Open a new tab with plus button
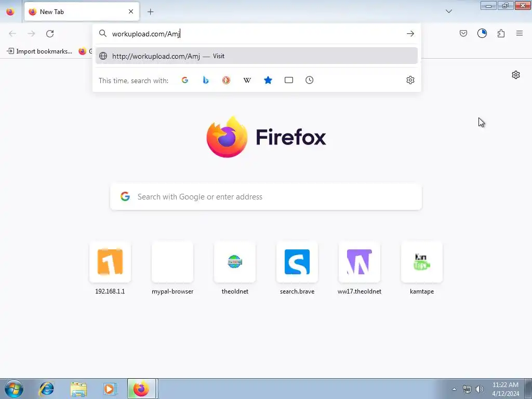The height and width of the screenshot is (399, 532). (x=150, y=12)
